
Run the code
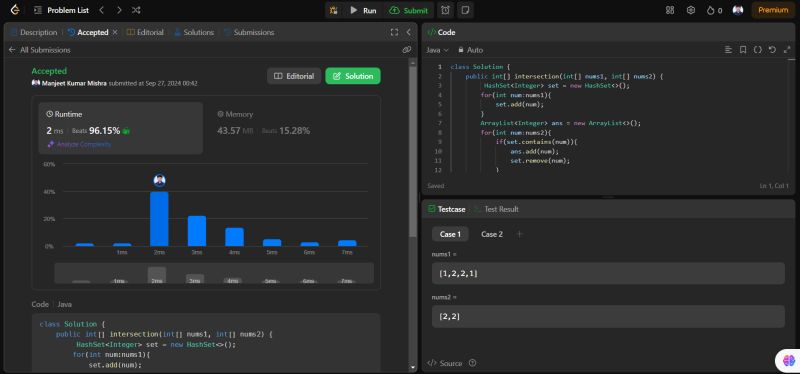[x=363, y=10]
